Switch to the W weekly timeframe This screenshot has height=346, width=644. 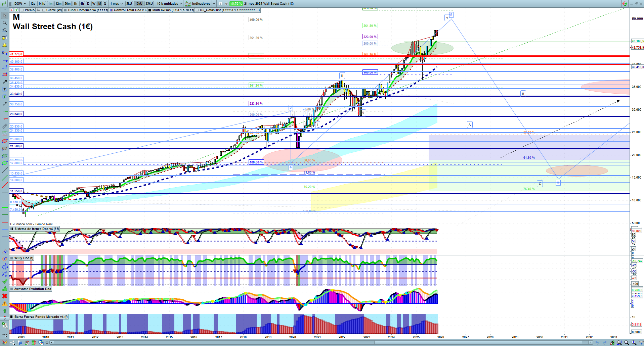(x=94, y=4)
